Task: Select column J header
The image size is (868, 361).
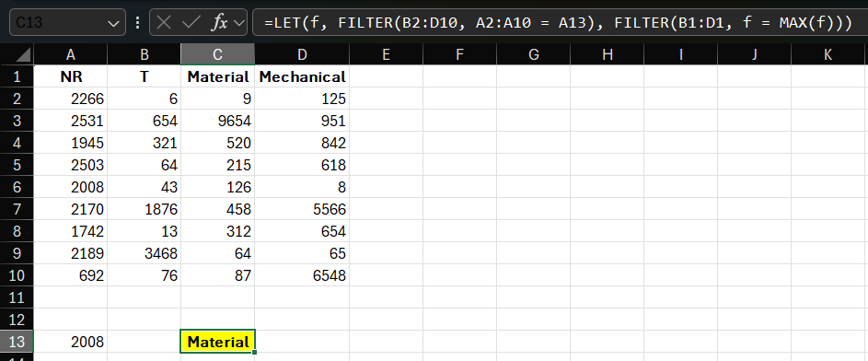Action: pyautogui.click(x=754, y=54)
